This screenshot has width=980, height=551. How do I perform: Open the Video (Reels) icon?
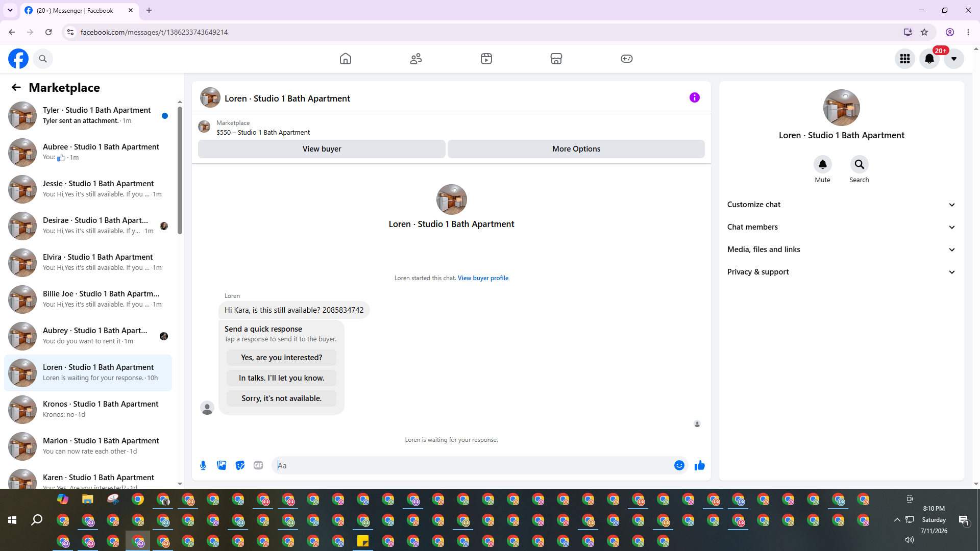click(x=486, y=59)
